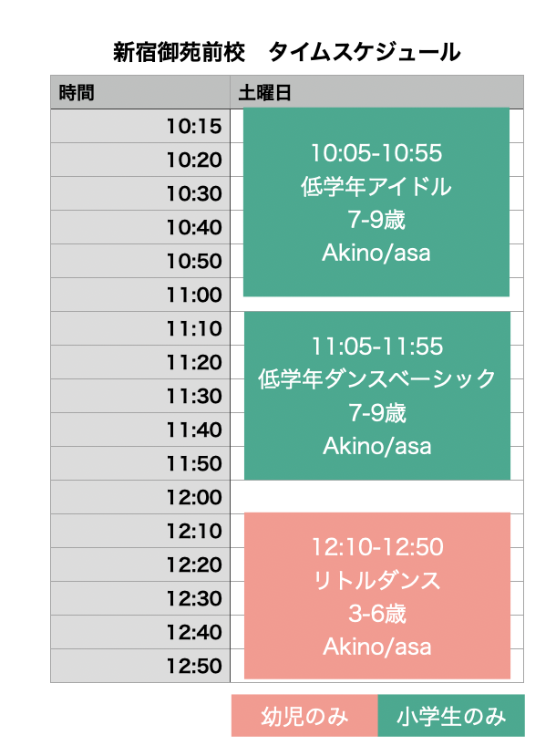Click the 10:50 time cell

139,262
